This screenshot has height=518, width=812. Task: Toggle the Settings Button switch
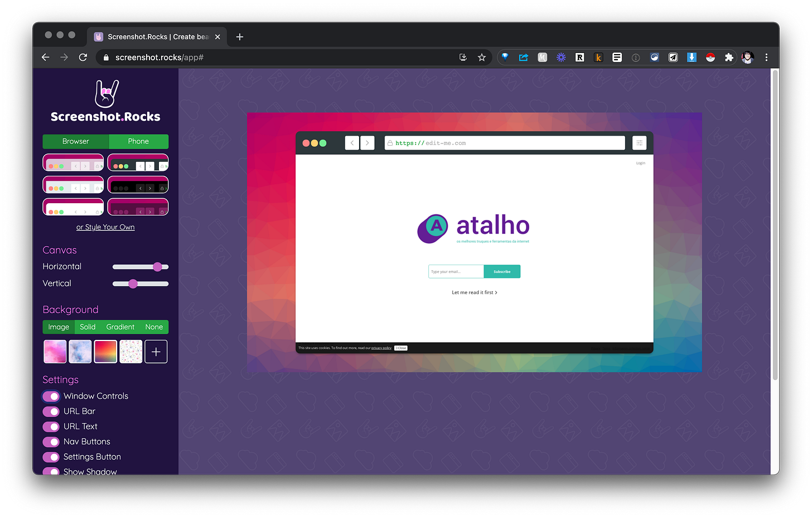(51, 457)
